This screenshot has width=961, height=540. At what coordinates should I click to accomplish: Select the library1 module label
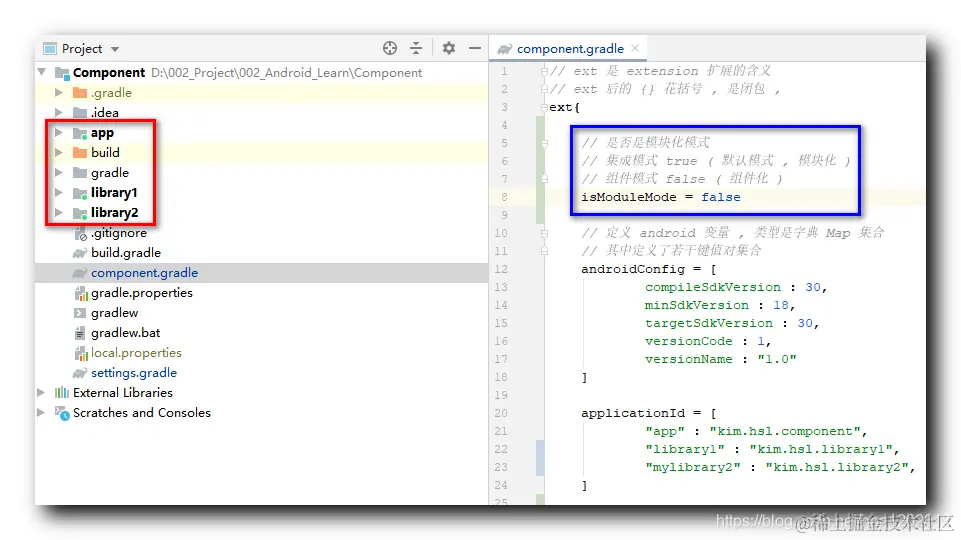(114, 192)
